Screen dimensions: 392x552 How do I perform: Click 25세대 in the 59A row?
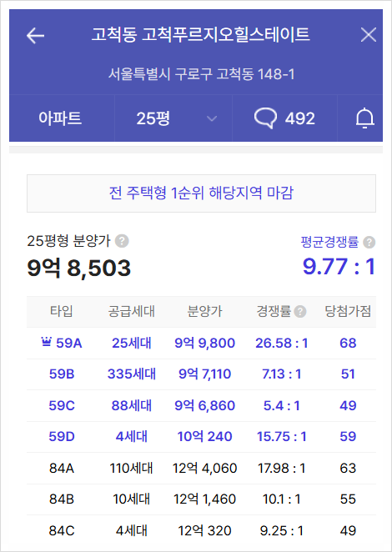[132, 343]
